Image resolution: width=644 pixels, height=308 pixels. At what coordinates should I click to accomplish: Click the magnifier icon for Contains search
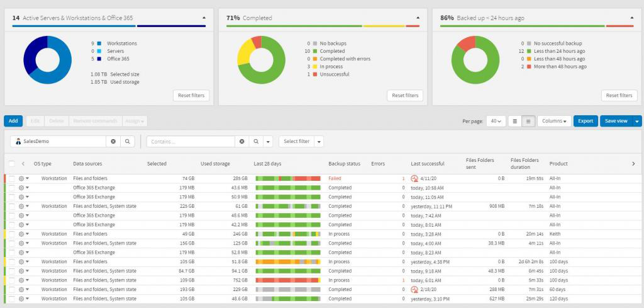coord(256,142)
